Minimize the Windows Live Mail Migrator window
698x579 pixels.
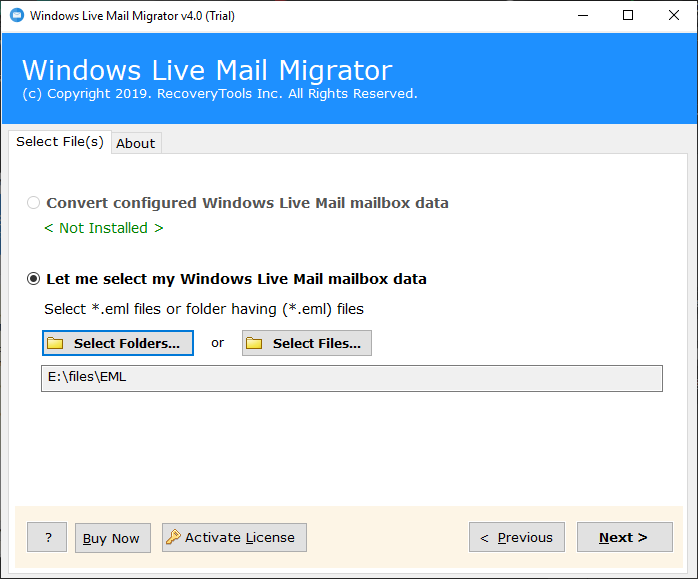[x=583, y=16]
